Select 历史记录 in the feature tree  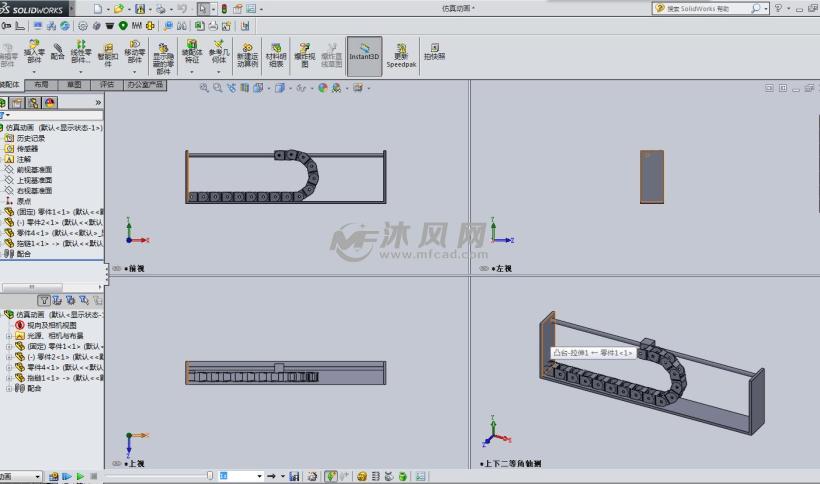pyautogui.click(x=31, y=138)
